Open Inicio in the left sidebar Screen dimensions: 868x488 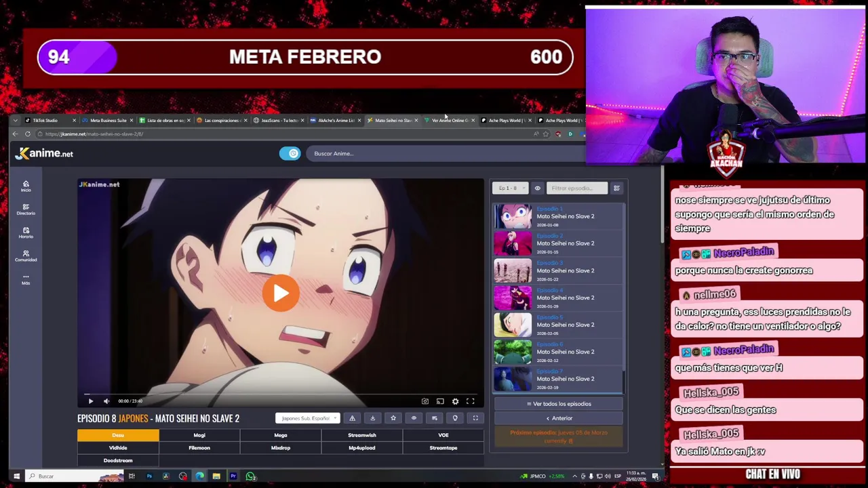click(x=26, y=186)
